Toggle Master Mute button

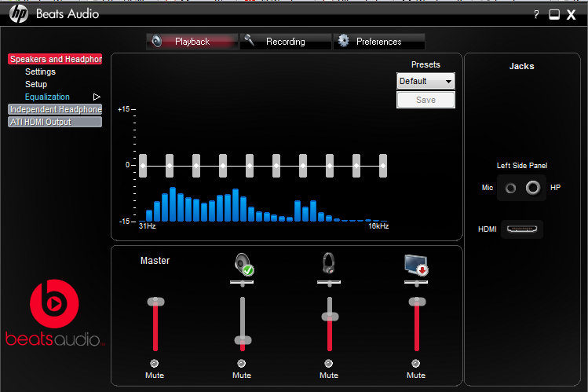155,363
